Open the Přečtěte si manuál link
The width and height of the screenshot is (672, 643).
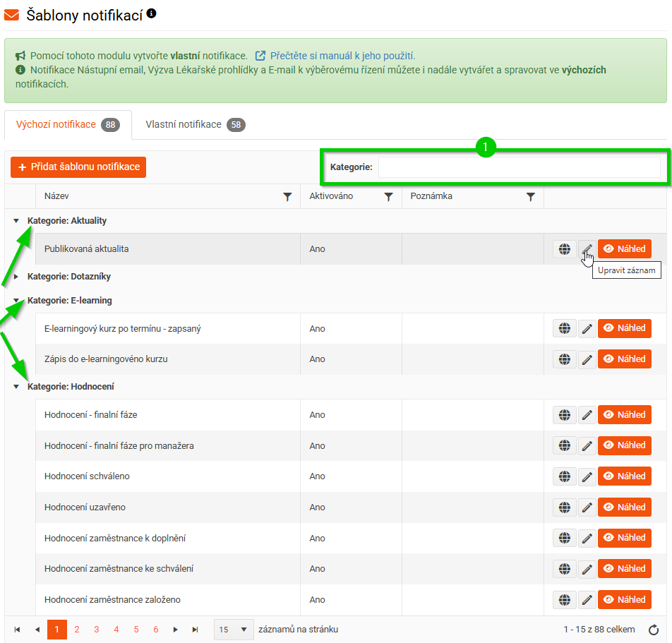click(x=342, y=56)
